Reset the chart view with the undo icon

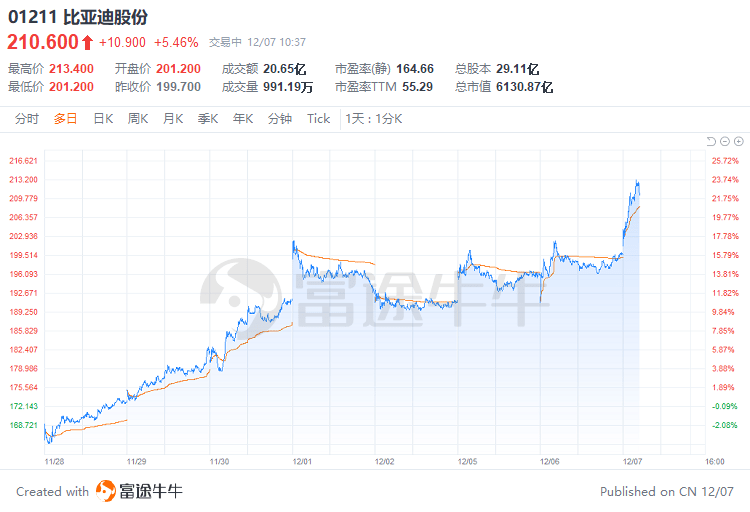point(711,141)
